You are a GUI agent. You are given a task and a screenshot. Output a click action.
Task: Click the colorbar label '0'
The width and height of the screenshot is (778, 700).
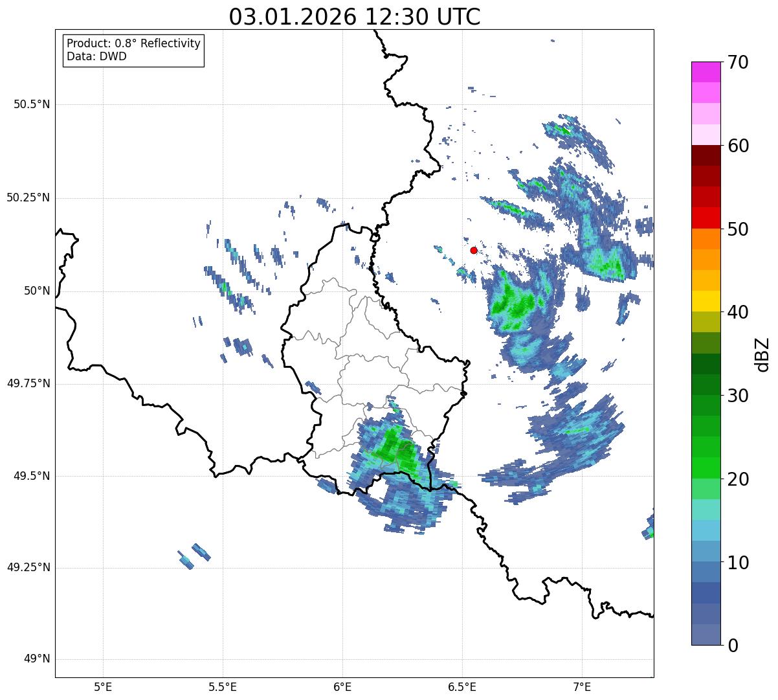pos(733,646)
